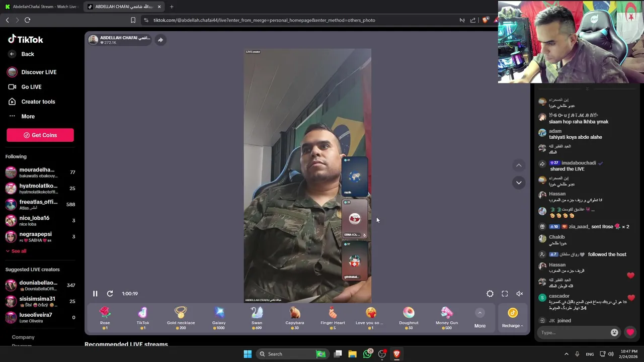Send a Finger Heart gift
Screen dimensions: 644x362
(x=333, y=318)
